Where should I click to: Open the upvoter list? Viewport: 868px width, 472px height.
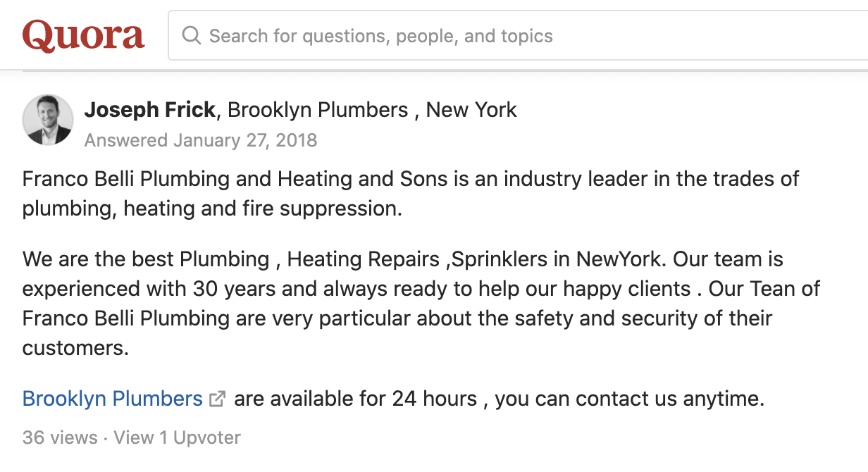pyautogui.click(x=176, y=437)
